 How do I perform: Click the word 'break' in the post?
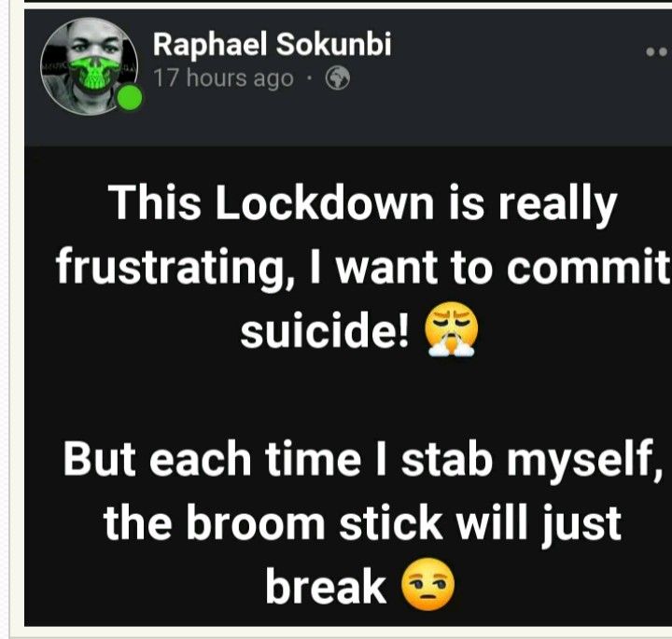(326, 586)
